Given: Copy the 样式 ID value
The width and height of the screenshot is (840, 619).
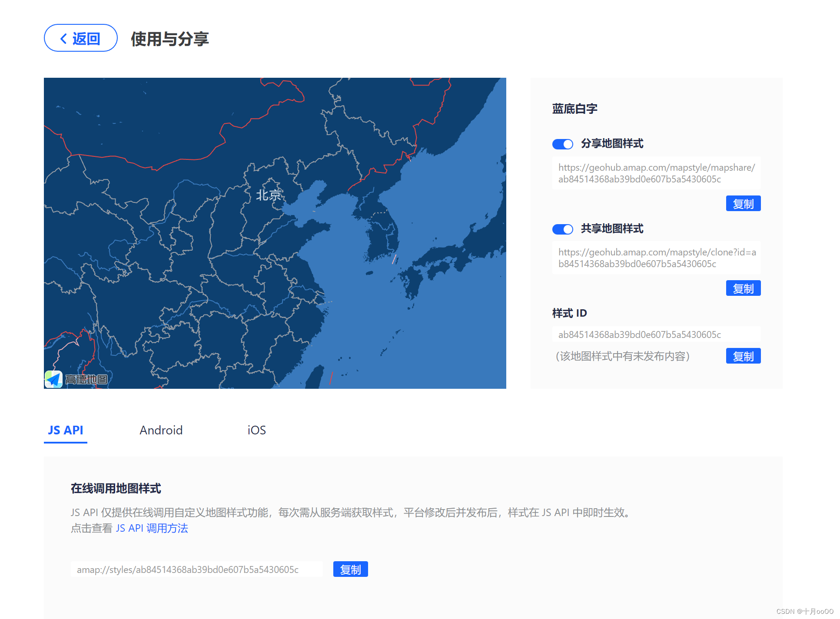Looking at the screenshot, I should click(x=743, y=356).
